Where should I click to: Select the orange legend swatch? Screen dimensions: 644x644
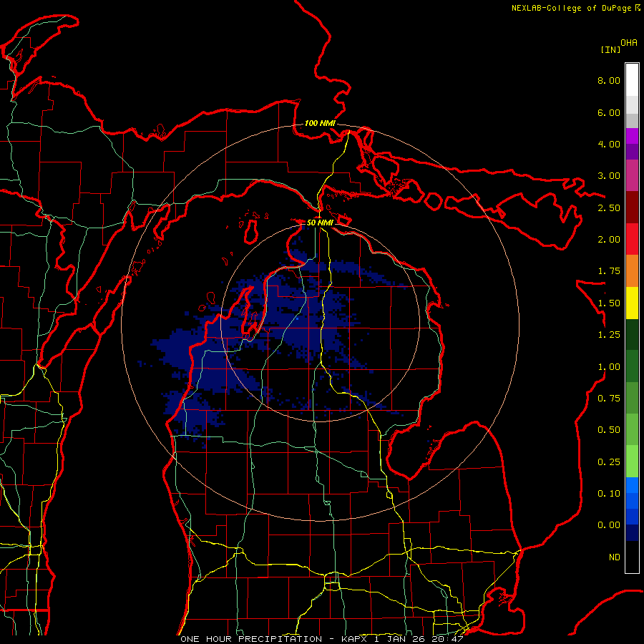(632, 271)
